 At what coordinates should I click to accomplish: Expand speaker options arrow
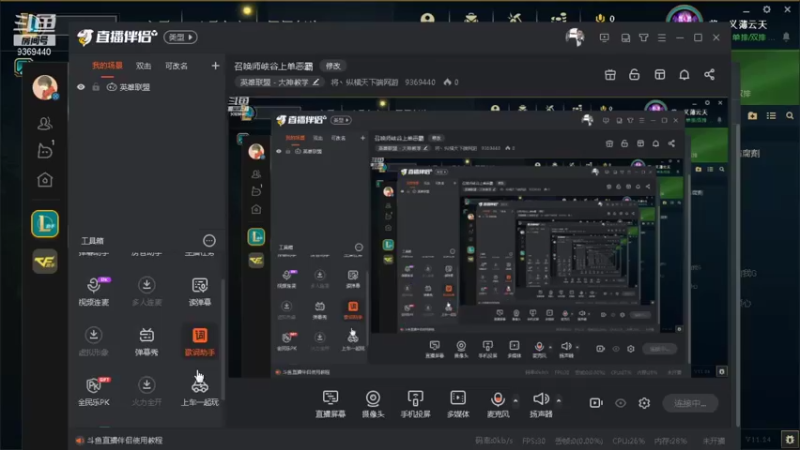559,401
